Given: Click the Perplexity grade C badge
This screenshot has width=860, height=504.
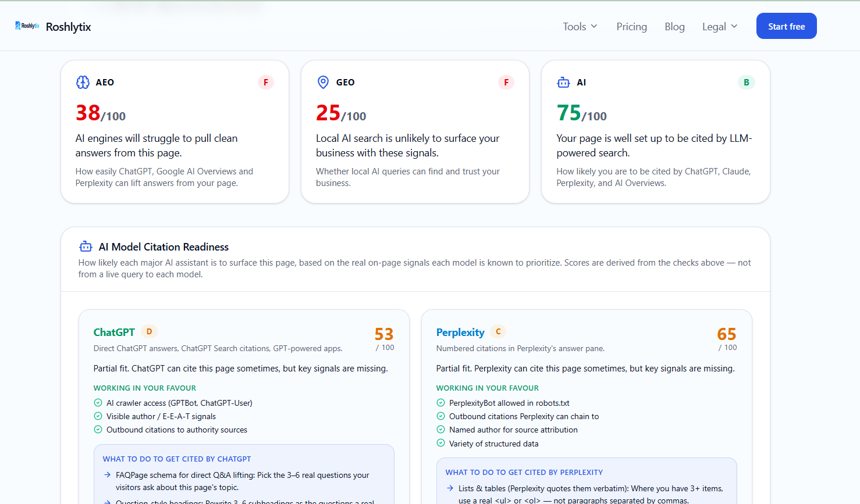Looking at the screenshot, I should tap(498, 331).
